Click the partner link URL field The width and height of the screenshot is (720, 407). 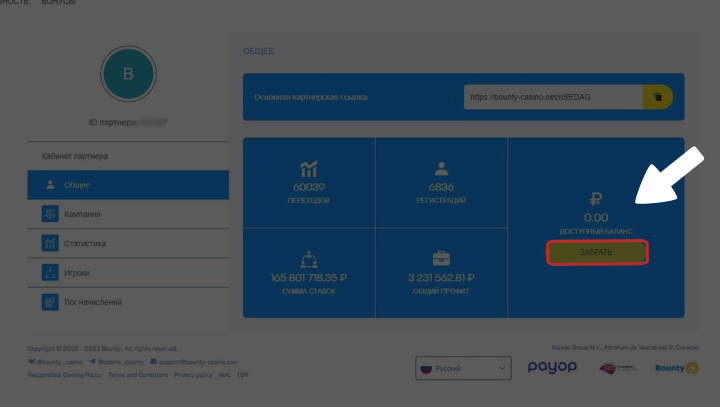pyautogui.click(x=553, y=97)
